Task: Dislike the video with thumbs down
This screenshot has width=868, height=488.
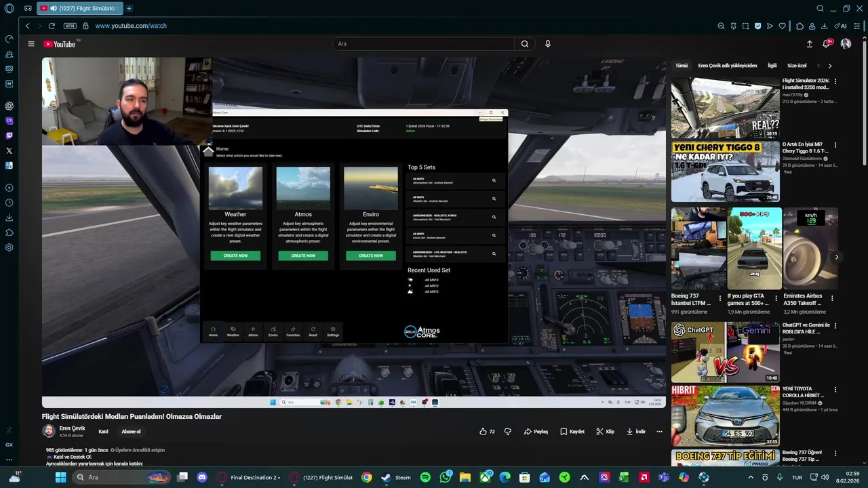Action: (508, 432)
